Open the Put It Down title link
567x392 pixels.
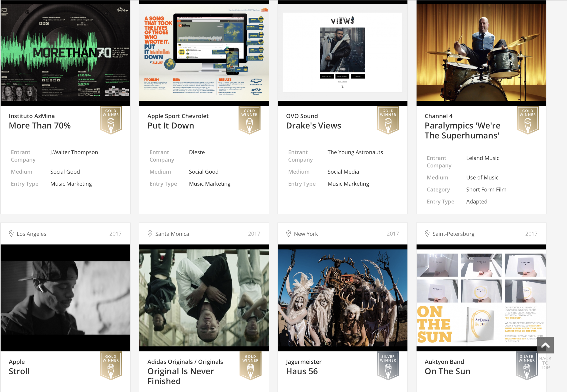point(171,126)
